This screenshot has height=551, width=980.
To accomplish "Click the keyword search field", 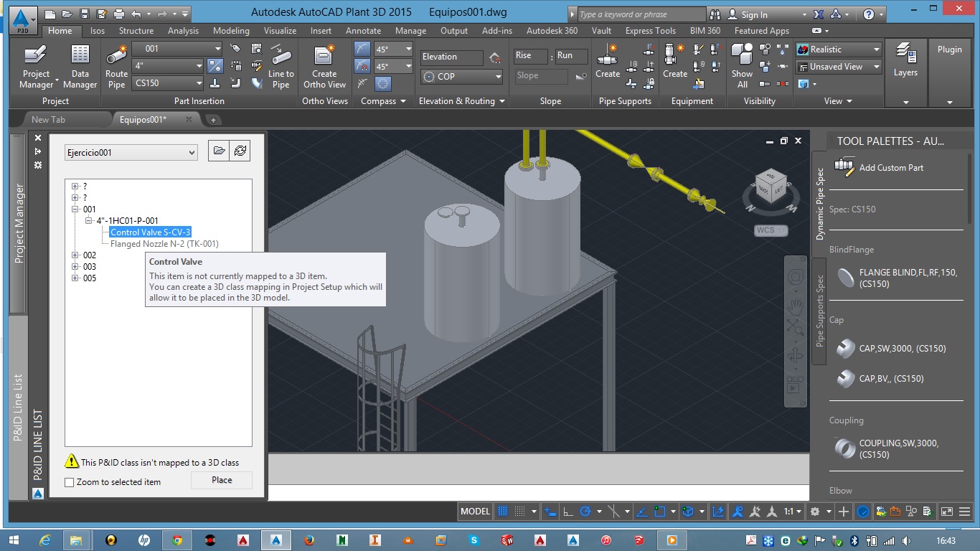I will [641, 14].
